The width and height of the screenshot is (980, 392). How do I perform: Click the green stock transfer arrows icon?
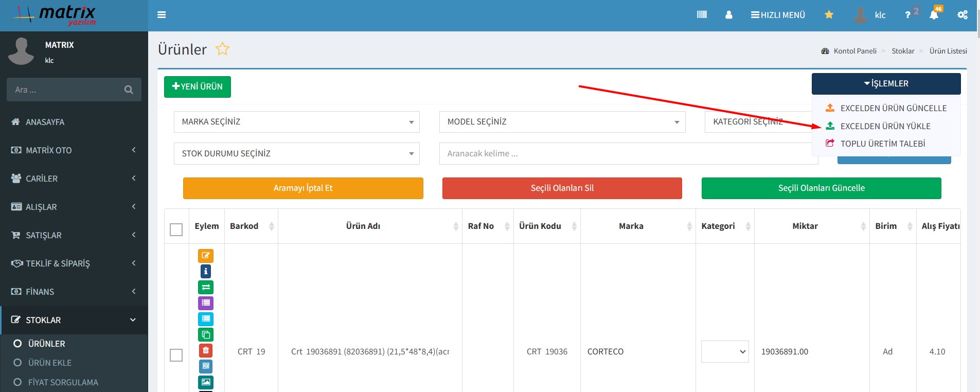(x=206, y=287)
